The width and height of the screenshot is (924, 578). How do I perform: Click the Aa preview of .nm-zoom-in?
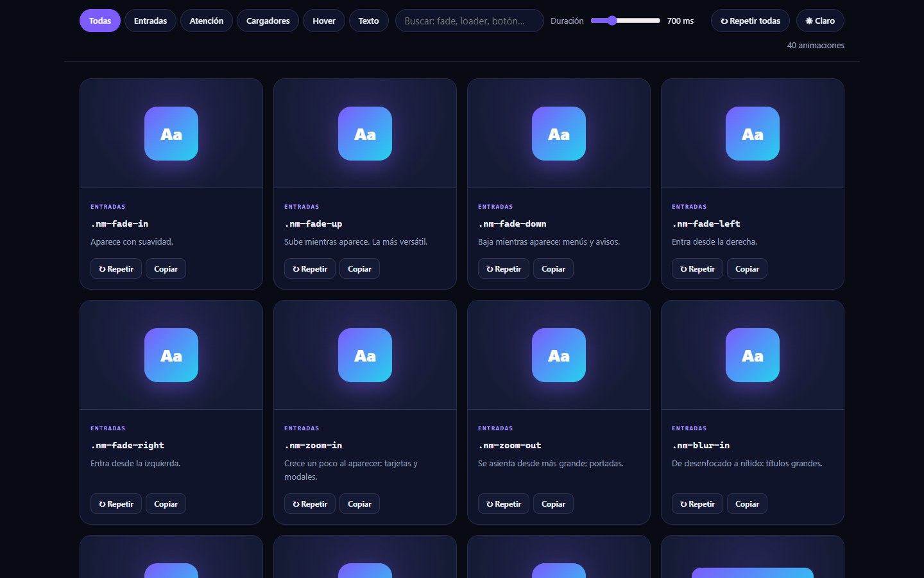click(365, 355)
